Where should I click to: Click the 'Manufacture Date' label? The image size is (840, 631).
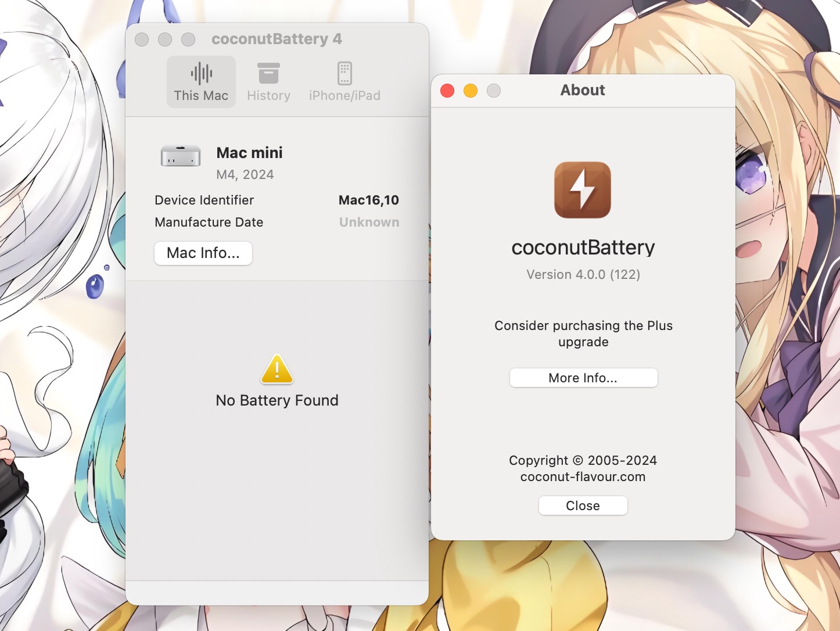[x=209, y=222]
